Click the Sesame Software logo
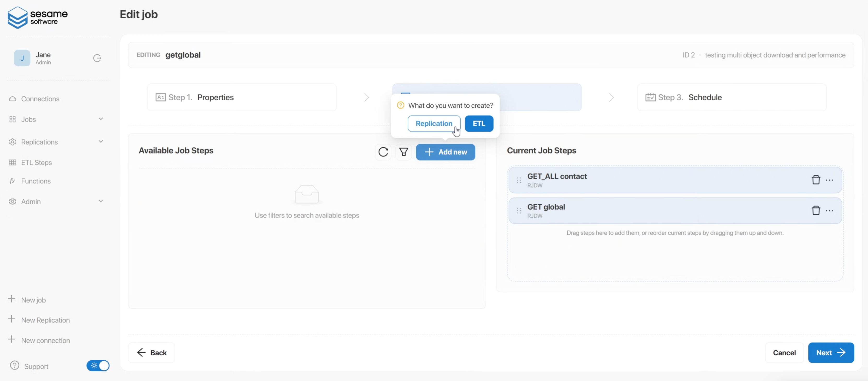This screenshot has height=381, width=868. (x=37, y=17)
